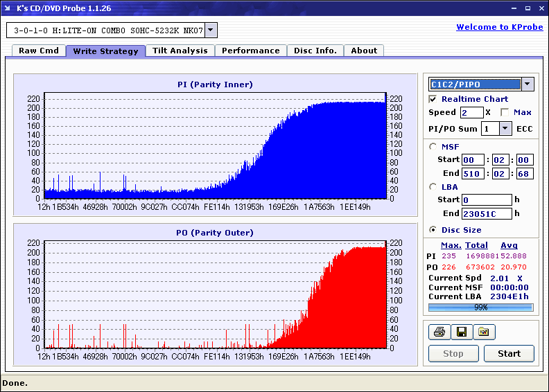
Task: Click the open folder icon
Action: [484, 332]
